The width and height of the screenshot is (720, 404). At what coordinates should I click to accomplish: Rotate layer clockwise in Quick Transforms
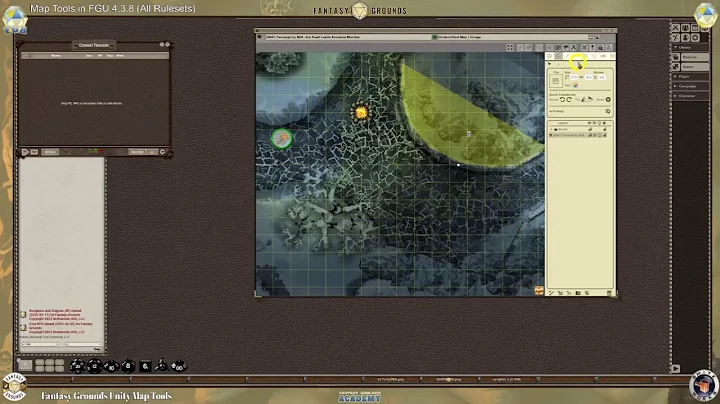(x=569, y=100)
